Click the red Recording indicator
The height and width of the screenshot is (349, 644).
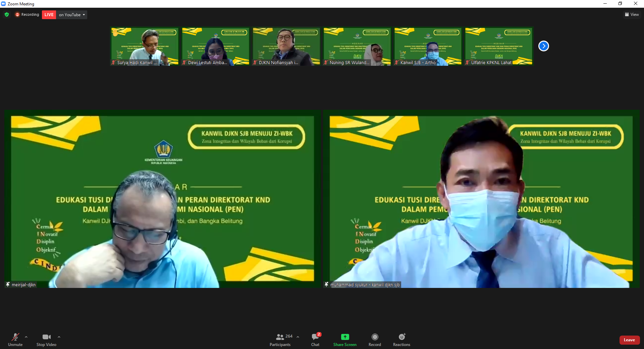[x=27, y=15]
